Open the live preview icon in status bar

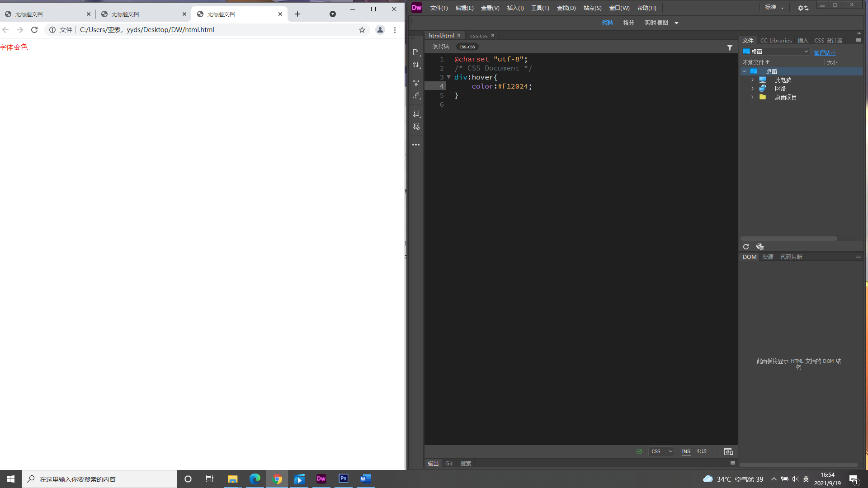click(728, 451)
